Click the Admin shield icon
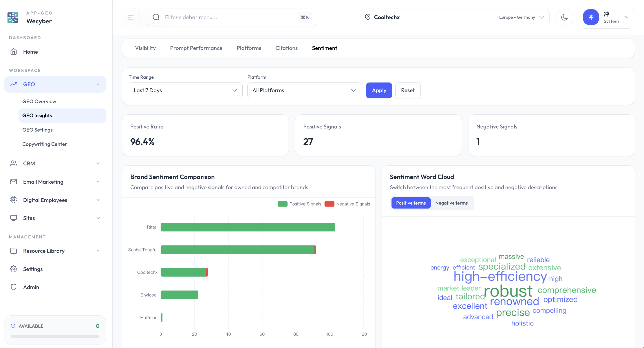The width and height of the screenshot is (644, 348). pos(14,287)
